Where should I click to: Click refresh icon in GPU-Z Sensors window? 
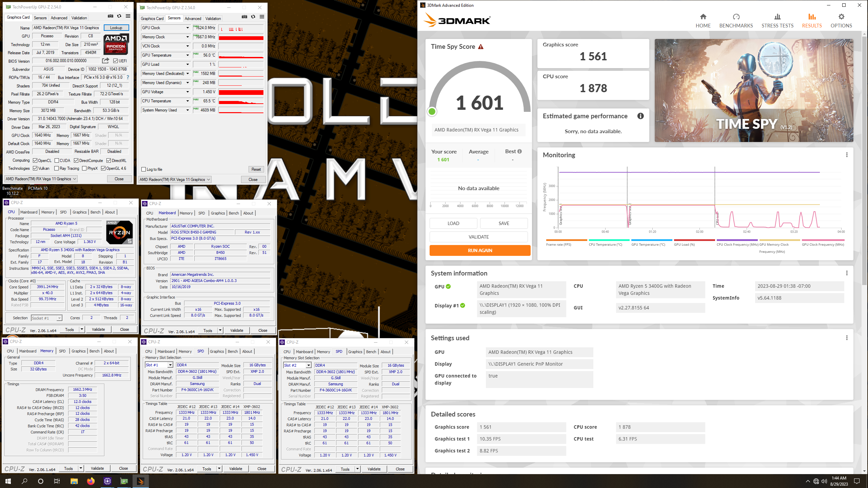(253, 17)
